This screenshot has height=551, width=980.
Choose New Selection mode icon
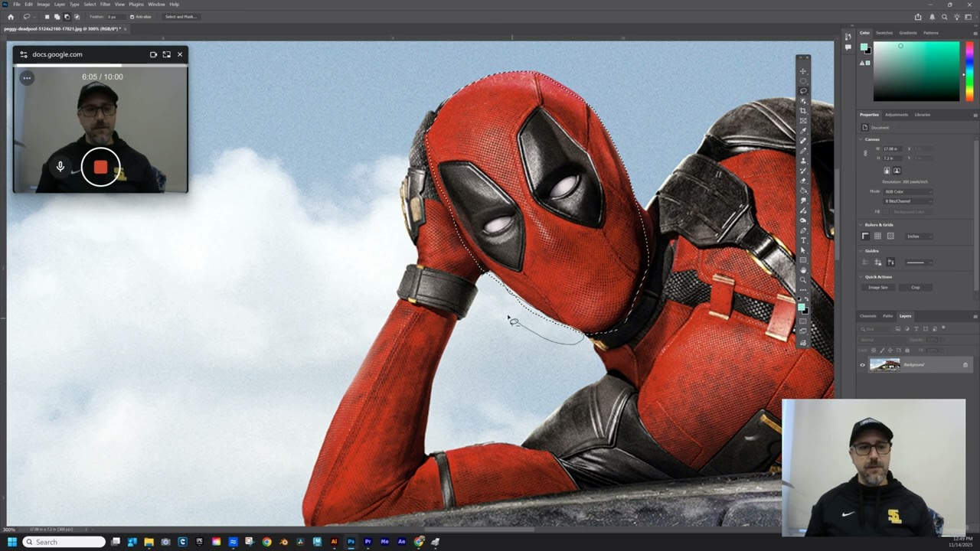(x=47, y=16)
